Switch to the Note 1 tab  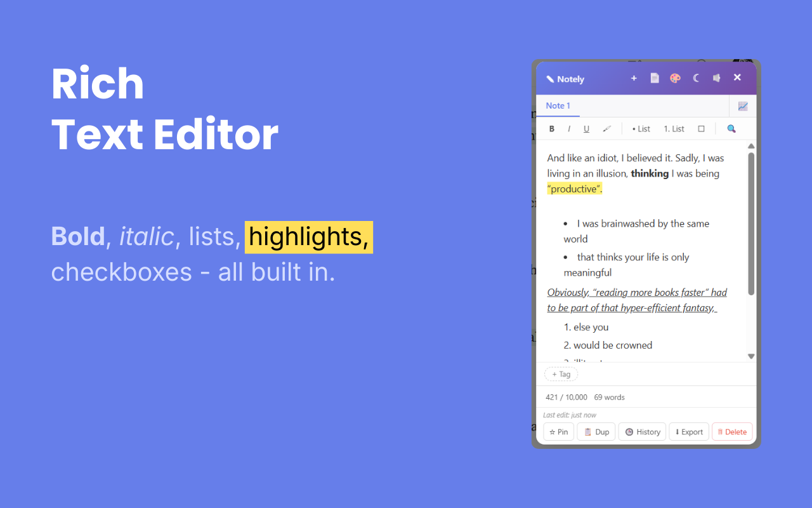558,105
